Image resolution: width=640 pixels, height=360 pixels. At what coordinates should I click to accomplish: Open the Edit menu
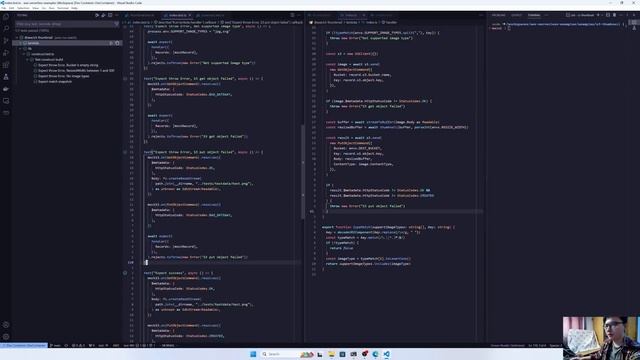click(11, 8)
